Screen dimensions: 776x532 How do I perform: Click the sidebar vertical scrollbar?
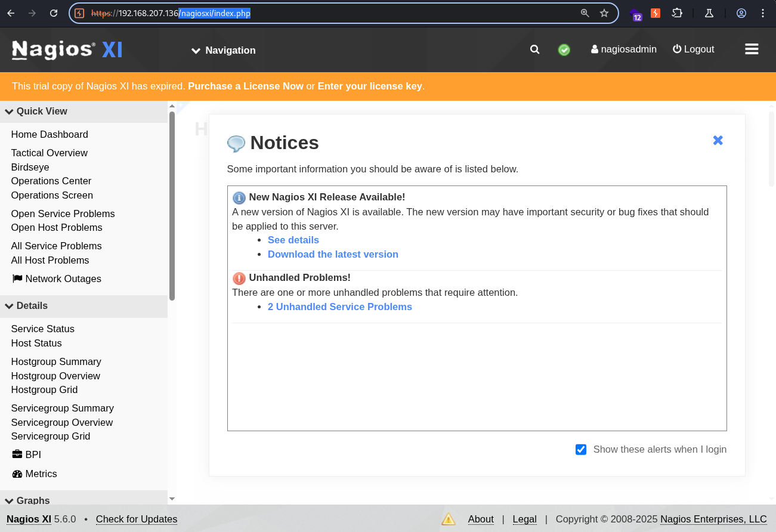172,206
